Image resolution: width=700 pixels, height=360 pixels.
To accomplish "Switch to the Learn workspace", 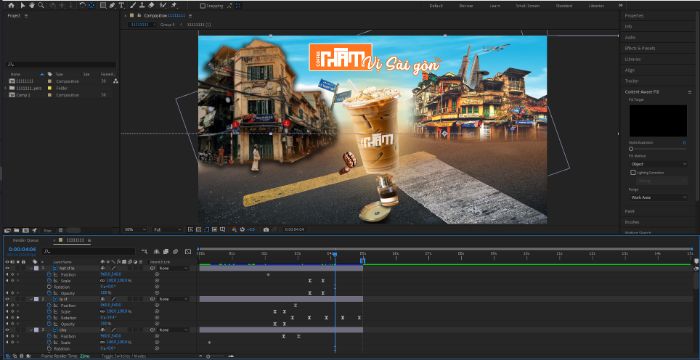I will click(x=495, y=6).
